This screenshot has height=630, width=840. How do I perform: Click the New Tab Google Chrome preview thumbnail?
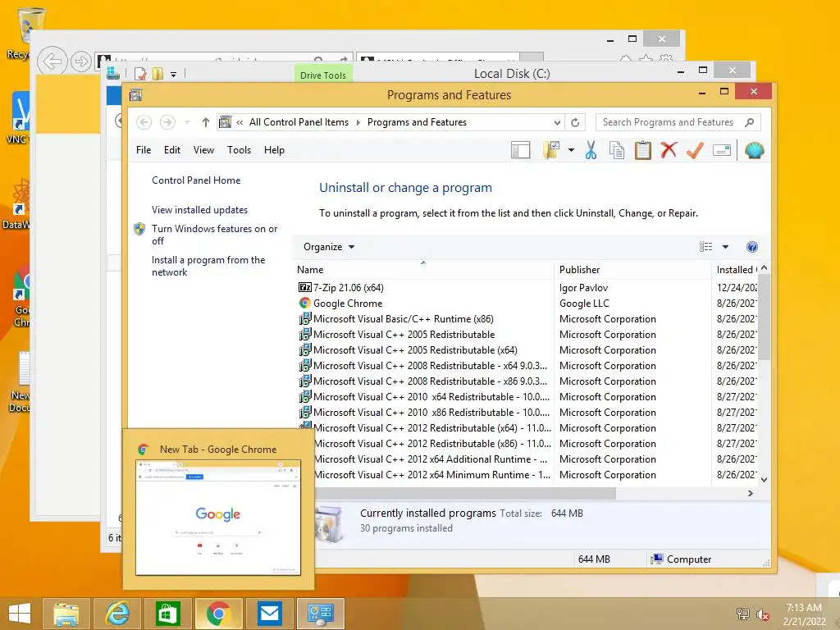[218, 517]
